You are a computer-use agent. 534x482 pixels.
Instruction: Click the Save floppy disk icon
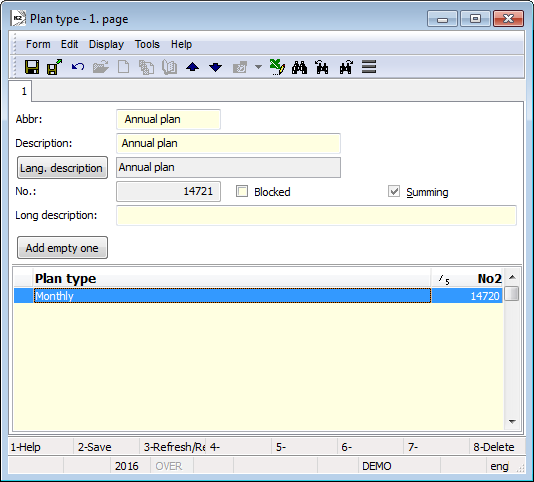[x=32, y=67]
